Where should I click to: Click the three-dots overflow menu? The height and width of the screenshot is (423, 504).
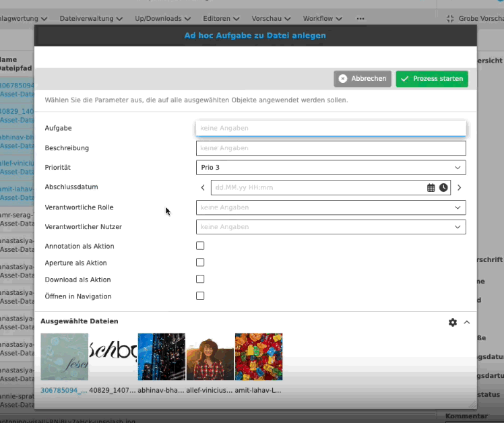(360, 18)
